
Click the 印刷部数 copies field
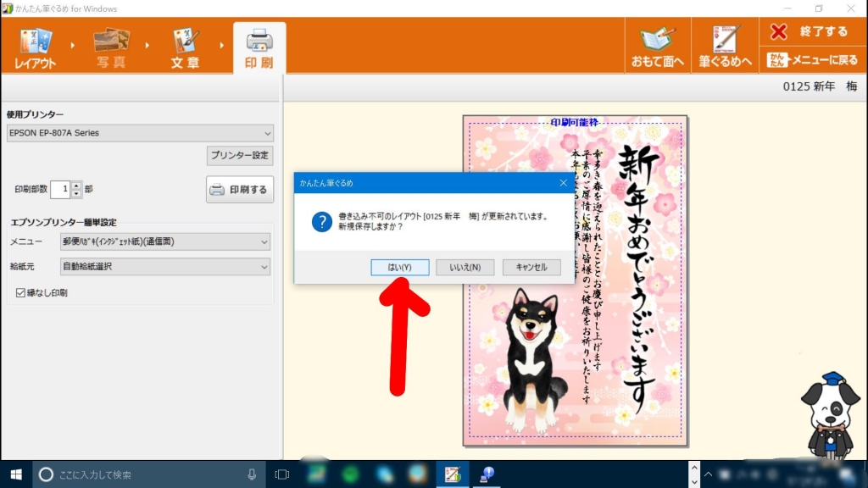(60, 189)
